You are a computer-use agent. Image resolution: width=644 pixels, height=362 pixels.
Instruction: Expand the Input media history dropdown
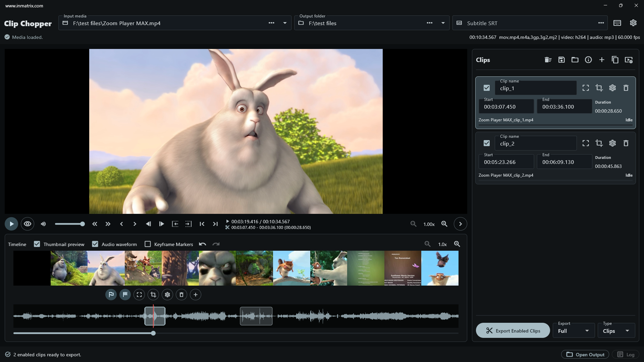point(285,23)
